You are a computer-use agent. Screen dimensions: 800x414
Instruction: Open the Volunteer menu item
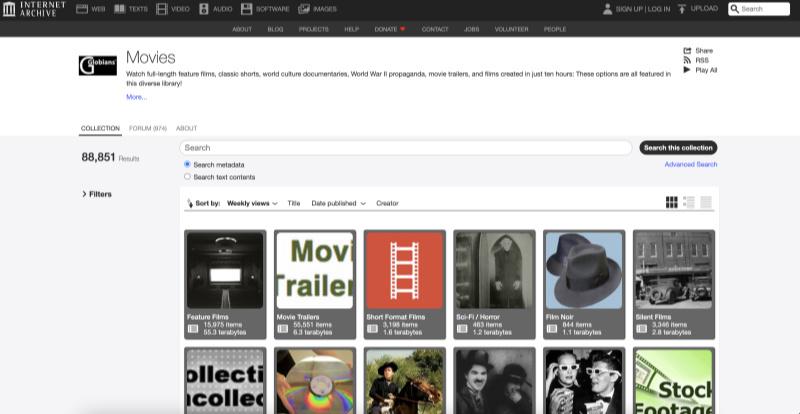pyautogui.click(x=511, y=29)
